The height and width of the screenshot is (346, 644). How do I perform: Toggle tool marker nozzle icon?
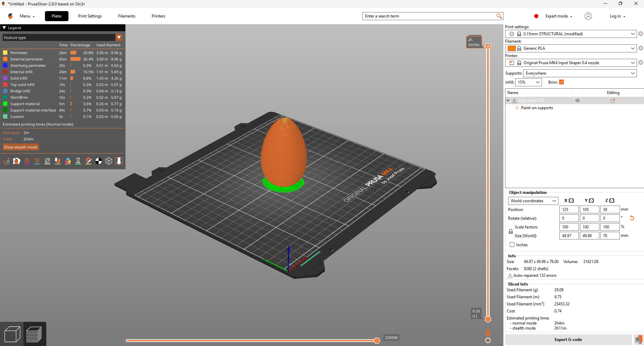[x=119, y=161]
